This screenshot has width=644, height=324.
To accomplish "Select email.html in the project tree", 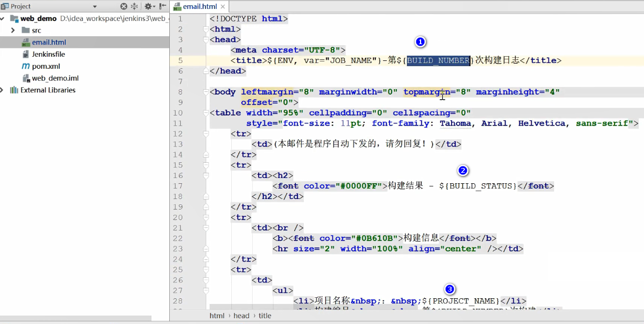I will point(49,43).
